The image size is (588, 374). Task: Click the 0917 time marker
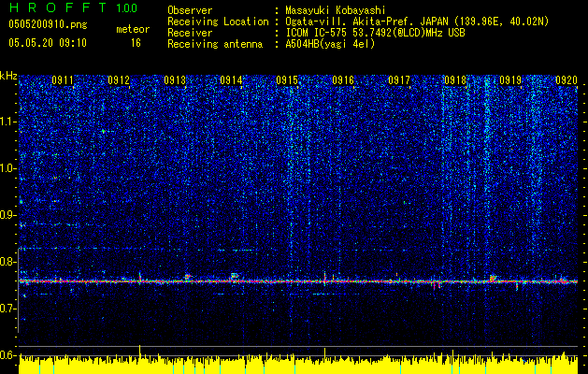click(x=399, y=80)
